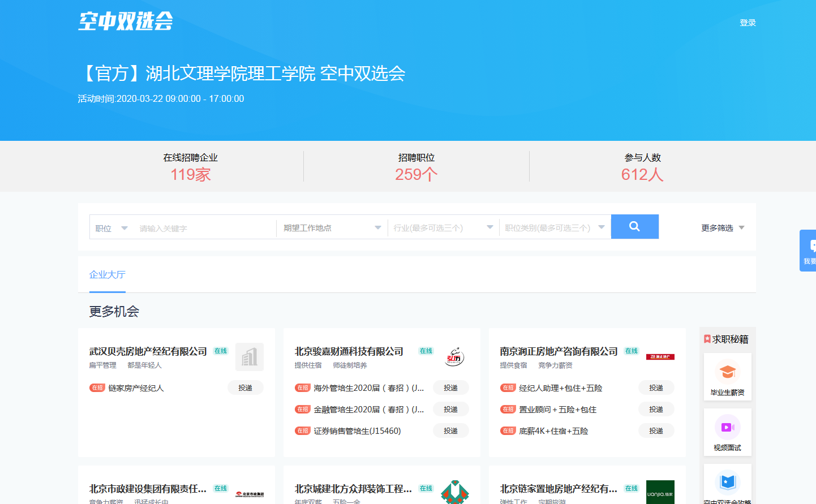Select the 企业大厅 tab

click(x=107, y=275)
